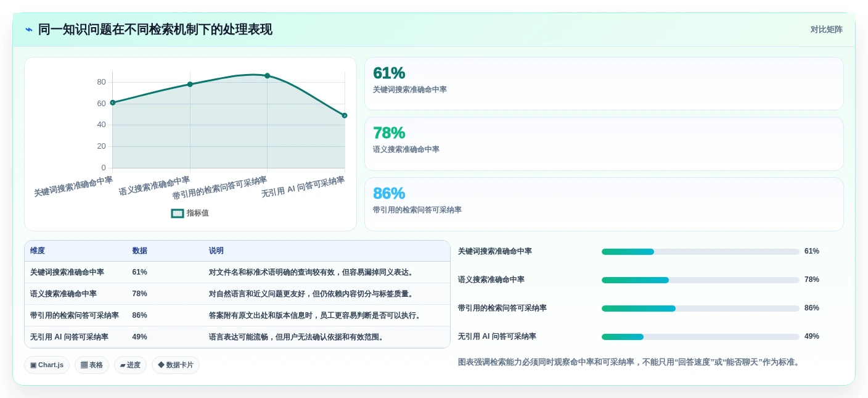This screenshot has width=868, height=398.
Task: Click the 说明 column header
Action: point(216,251)
